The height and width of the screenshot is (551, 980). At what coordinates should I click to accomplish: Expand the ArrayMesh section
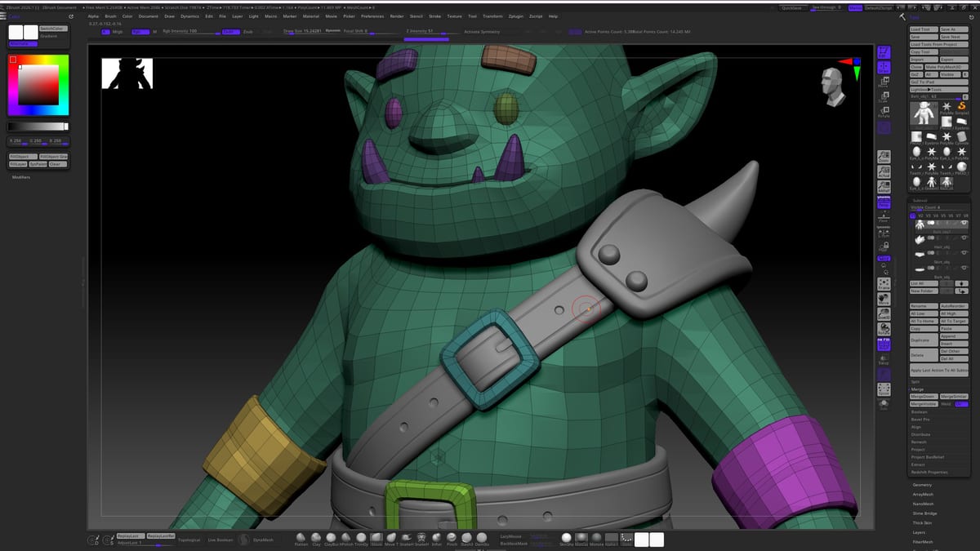[x=923, y=494]
